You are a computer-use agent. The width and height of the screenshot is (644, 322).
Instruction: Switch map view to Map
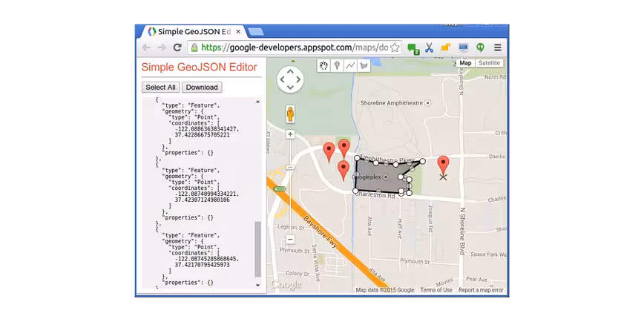(x=465, y=63)
